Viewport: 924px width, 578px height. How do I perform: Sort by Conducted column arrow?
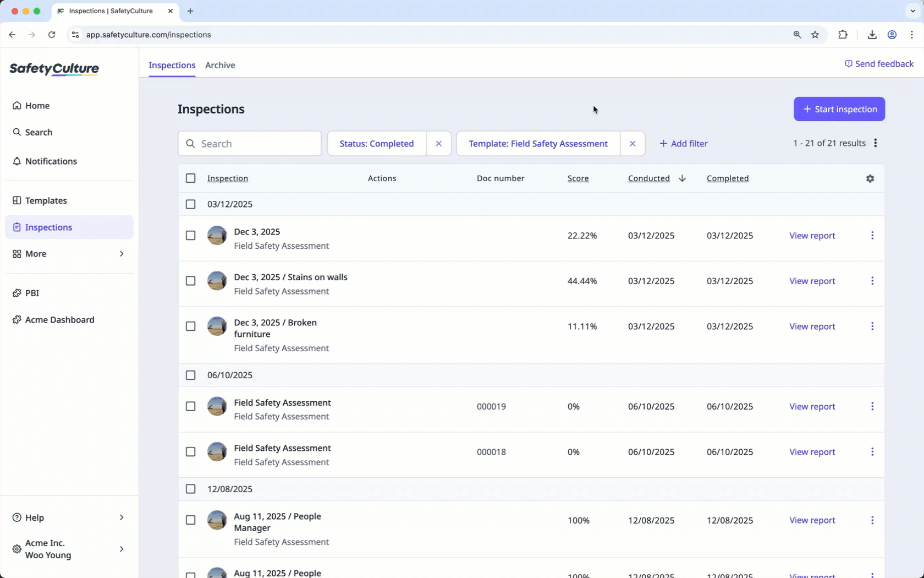coord(682,178)
